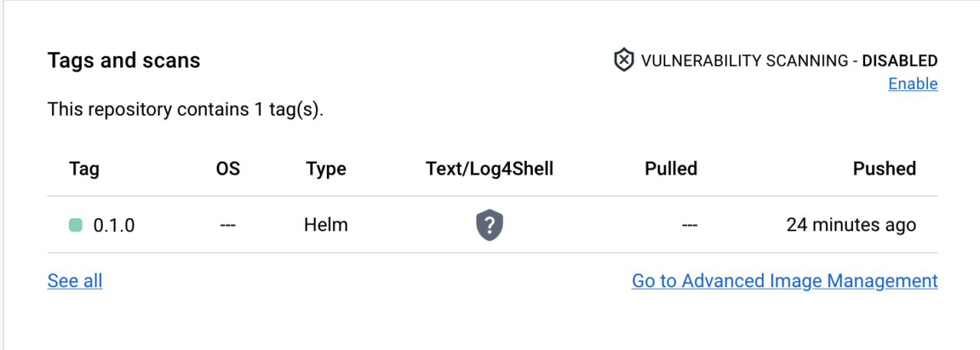Open the See all tags link
The width and height of the screenshot is (980, 350).
74,281
